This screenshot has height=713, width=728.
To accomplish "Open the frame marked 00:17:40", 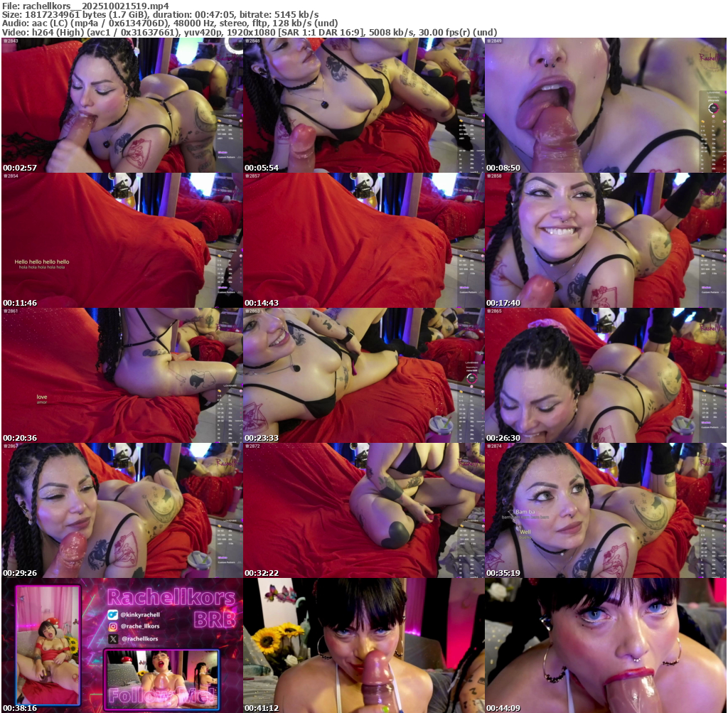I will (605, 240).
